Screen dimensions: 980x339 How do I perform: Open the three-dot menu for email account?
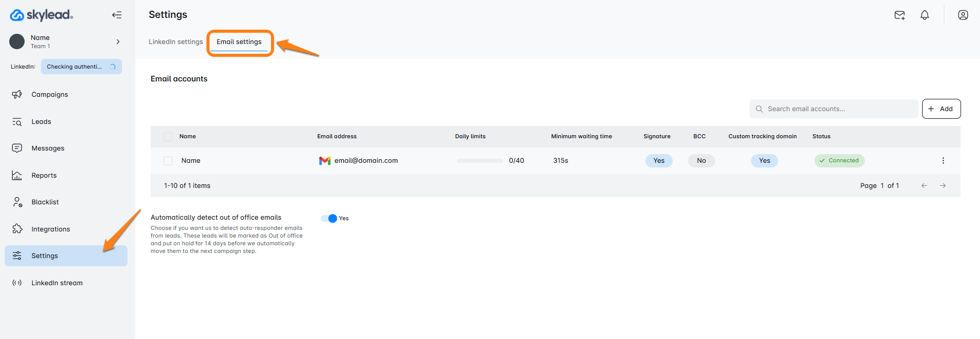coord(943,161)
